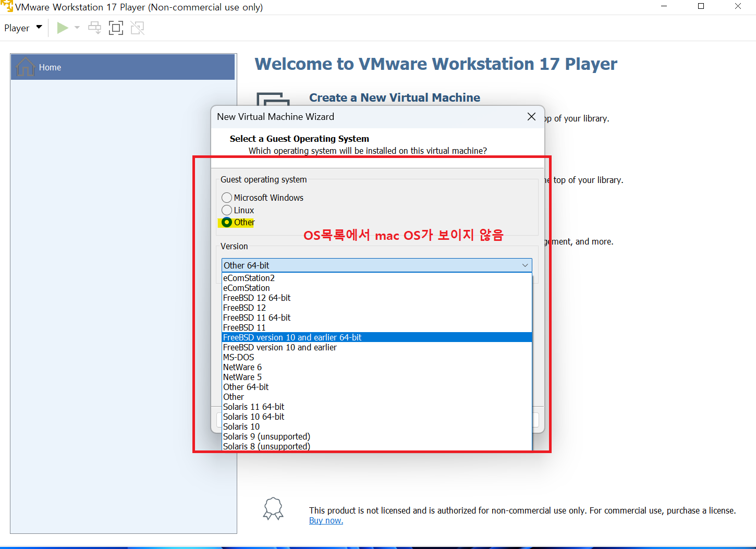Enter full screen mode icon

tap(116, 28)
